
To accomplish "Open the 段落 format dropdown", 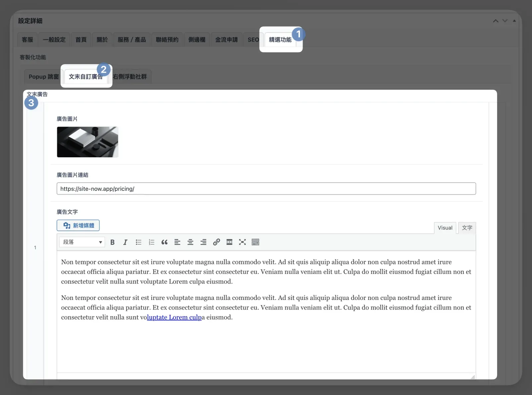I will coord(82,242).
